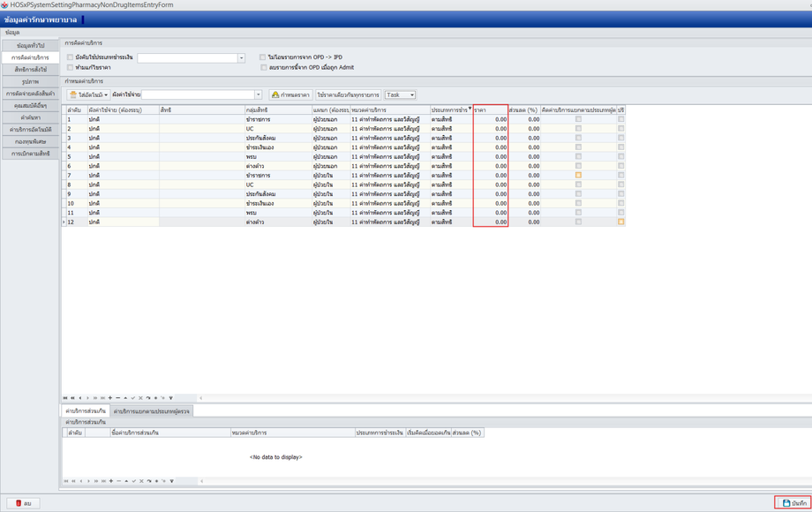The width and height of the screenshot is (812, 512).
Task: Toggle ลบรายการนี้จาก OPD เมื่อถูก Admit checkbox
Action: pos(264,68)
